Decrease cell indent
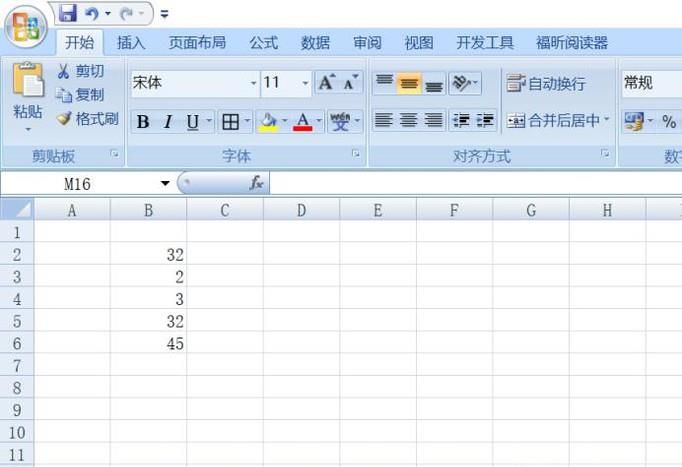The height and width of the screenshot is (467, 682). [x=461, y=120]
